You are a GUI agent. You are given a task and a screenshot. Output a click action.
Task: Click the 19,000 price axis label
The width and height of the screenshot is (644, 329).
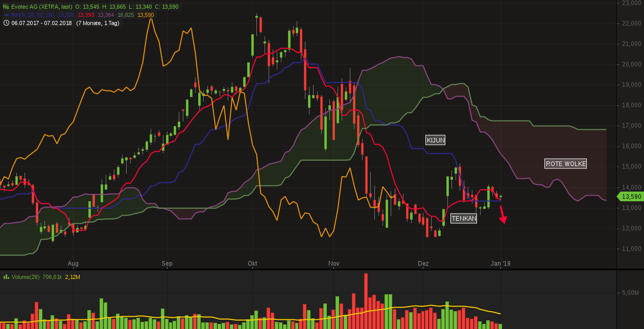point(632,85)
